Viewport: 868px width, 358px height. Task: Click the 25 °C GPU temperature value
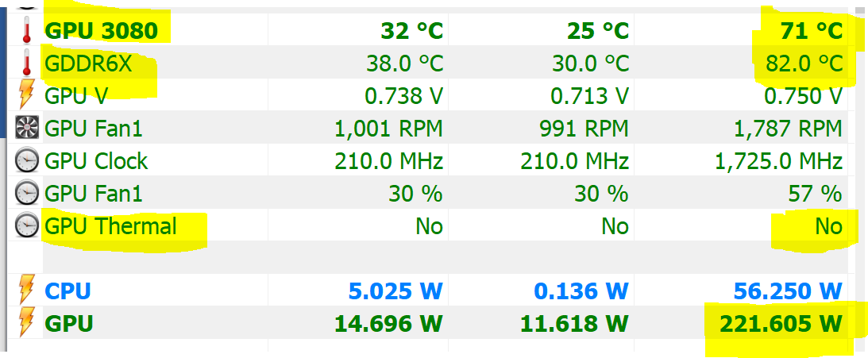[x=598, y=31]
